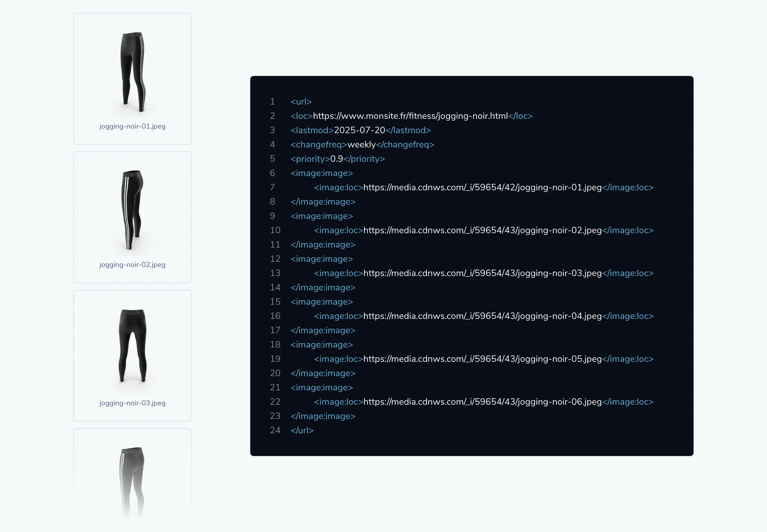The image size is (767, 532).
Task: Click the <image:image> opening tag on line 12
Action: [322, 259]
